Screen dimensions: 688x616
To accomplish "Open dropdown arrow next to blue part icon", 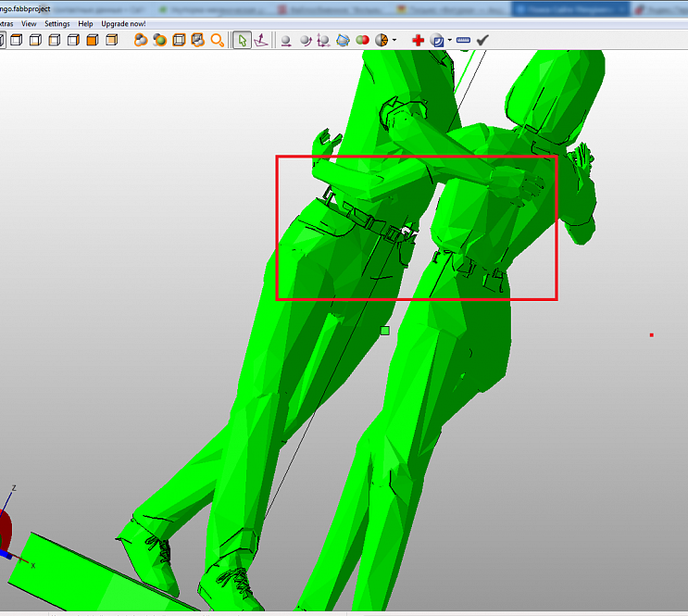I will pos(449,41).
